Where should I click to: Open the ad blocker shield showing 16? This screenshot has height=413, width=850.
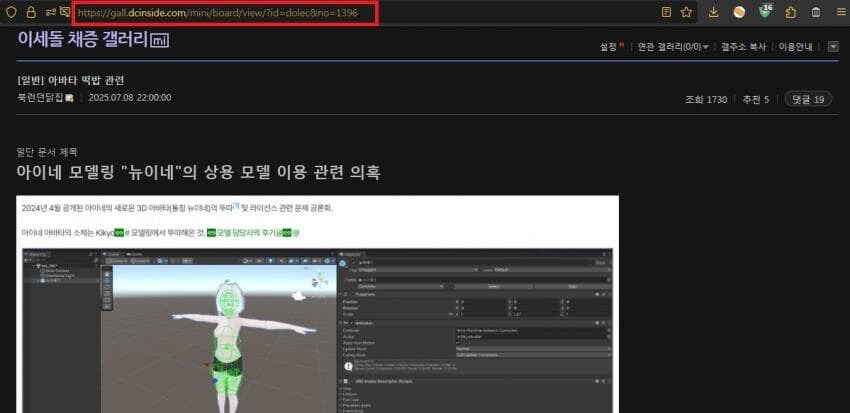[x=765, y=12]
